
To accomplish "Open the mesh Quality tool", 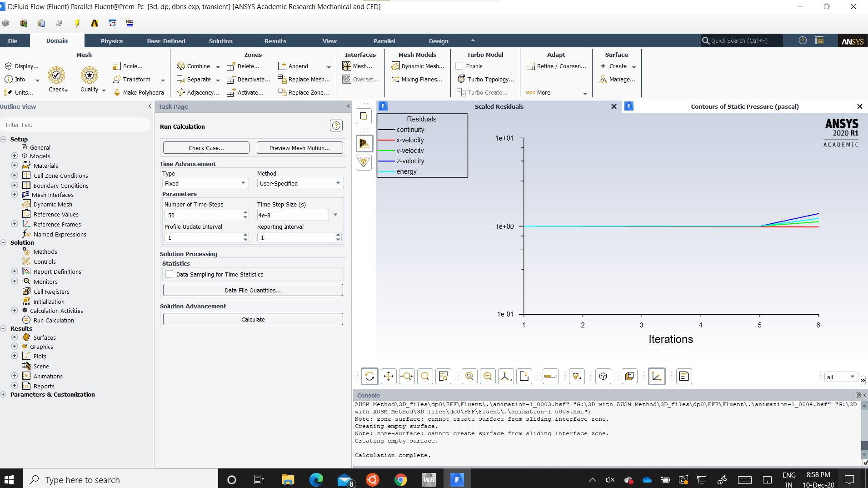I will pyautogui.click(x=90, y=75).
